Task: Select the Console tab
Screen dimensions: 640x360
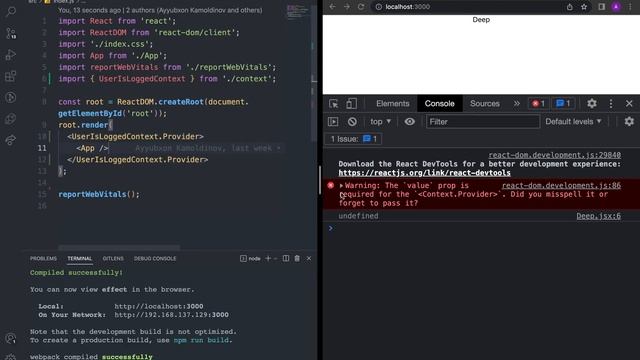Action: (440, 104)
